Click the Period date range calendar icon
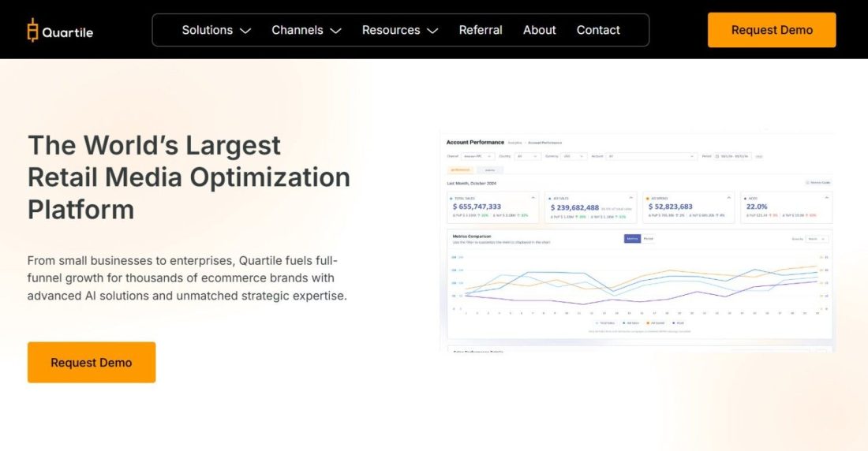 pyautogui.click(x=717, y=156)
